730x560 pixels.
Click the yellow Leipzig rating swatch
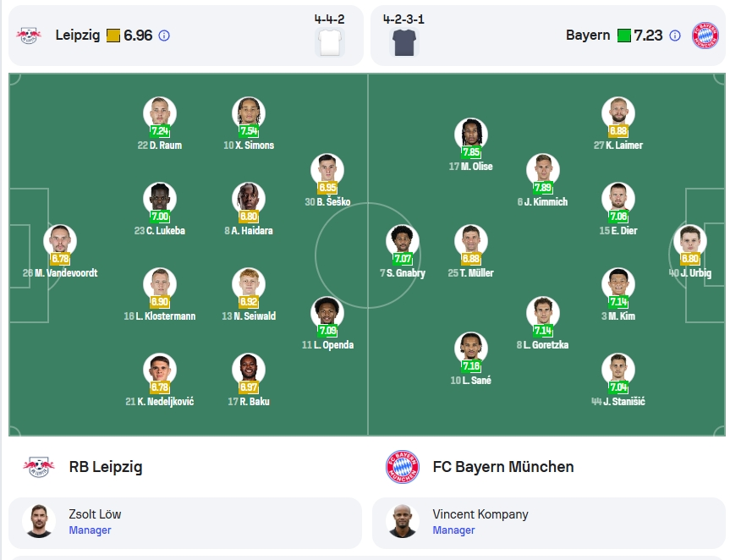point(113,36)
